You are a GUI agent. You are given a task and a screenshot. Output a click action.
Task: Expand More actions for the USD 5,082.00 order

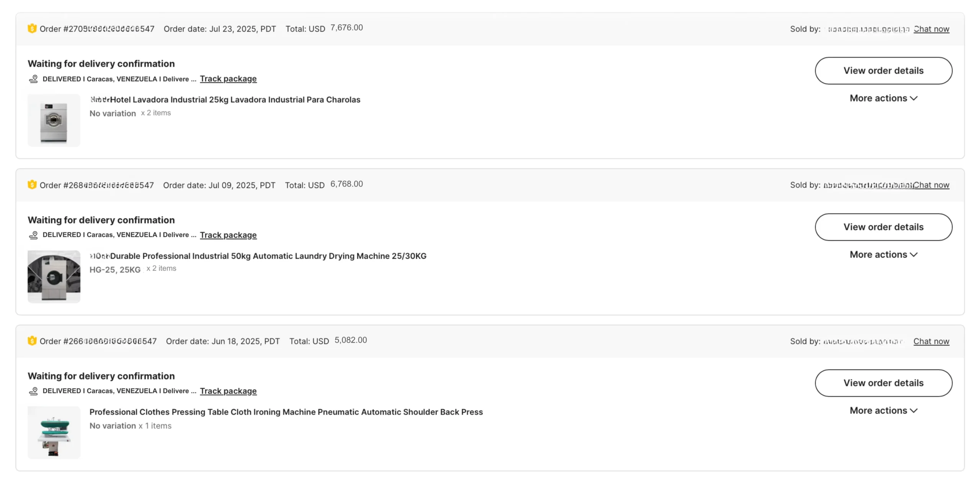[x=883, y=410]
